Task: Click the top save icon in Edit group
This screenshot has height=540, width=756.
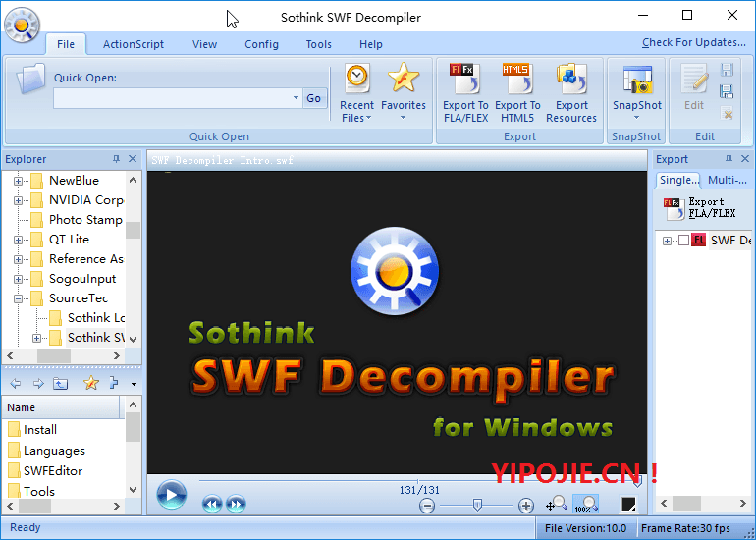Action: [x=728, y=70]
